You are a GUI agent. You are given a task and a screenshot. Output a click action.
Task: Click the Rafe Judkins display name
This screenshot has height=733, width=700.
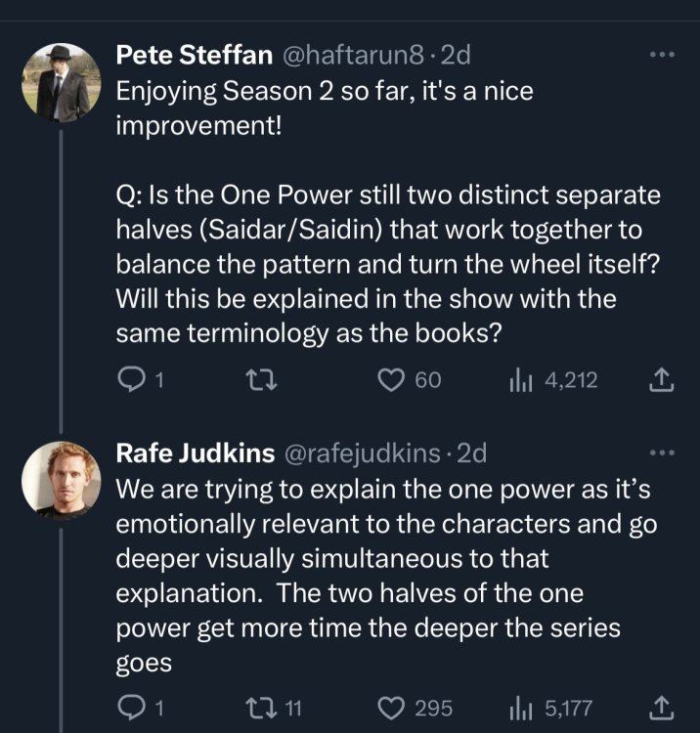tap(194, 453)
